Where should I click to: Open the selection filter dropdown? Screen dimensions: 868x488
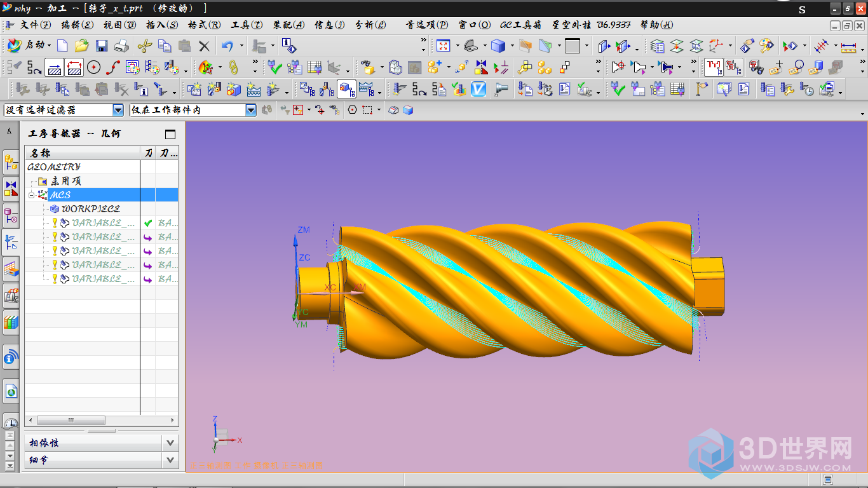pyautogui.click(x=118, y=110)
